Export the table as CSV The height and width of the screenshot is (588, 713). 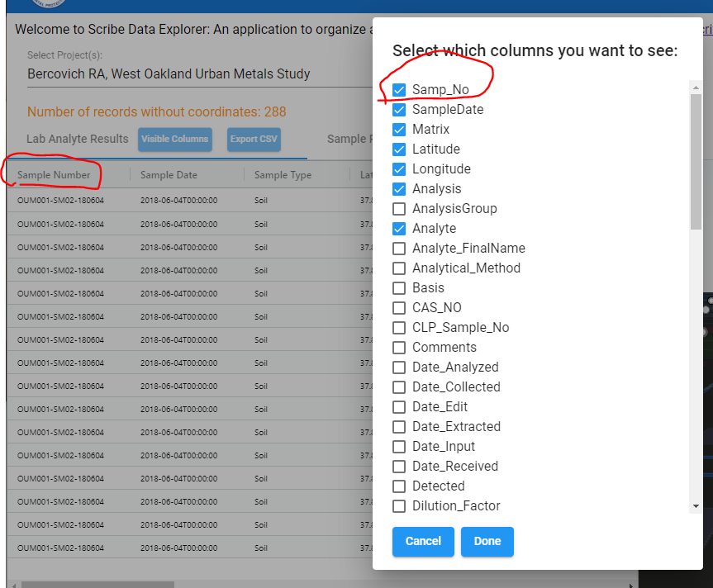pyautogui.click(x=253, y=140)
